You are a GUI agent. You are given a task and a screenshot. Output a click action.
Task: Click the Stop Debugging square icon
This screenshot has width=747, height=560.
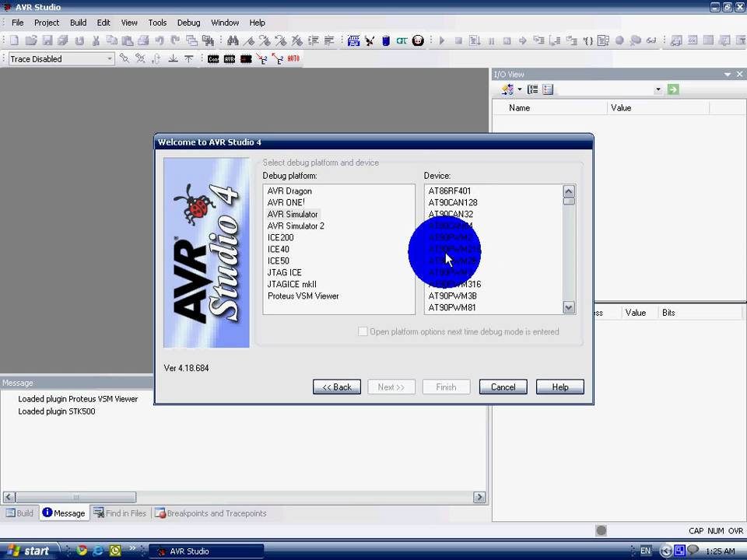458,40
